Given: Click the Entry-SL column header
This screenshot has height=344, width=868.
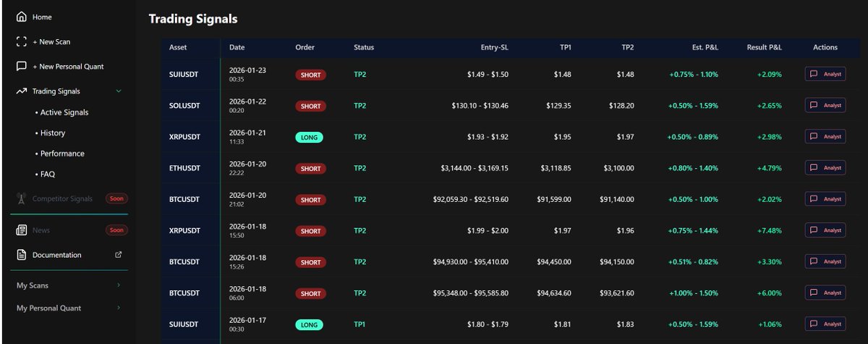Looking at the screenshot, I should tap(495, 47).
